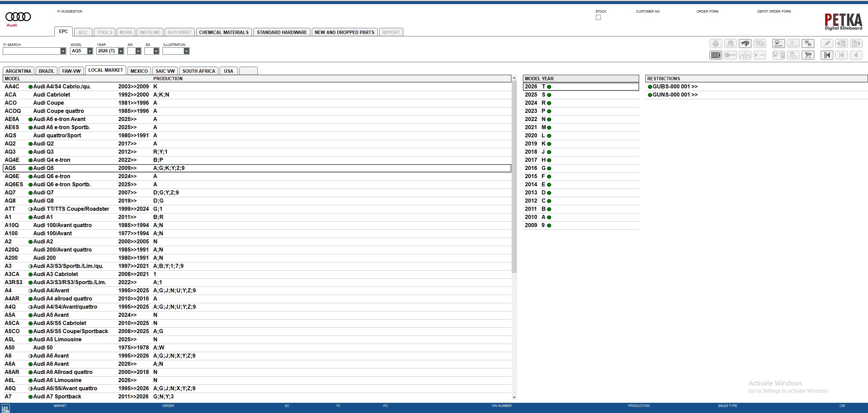Expand the MODEL dropdown showing AQ5
This screenshot has height=413, width=868.
pyautogui.click(x=90, y=51)
